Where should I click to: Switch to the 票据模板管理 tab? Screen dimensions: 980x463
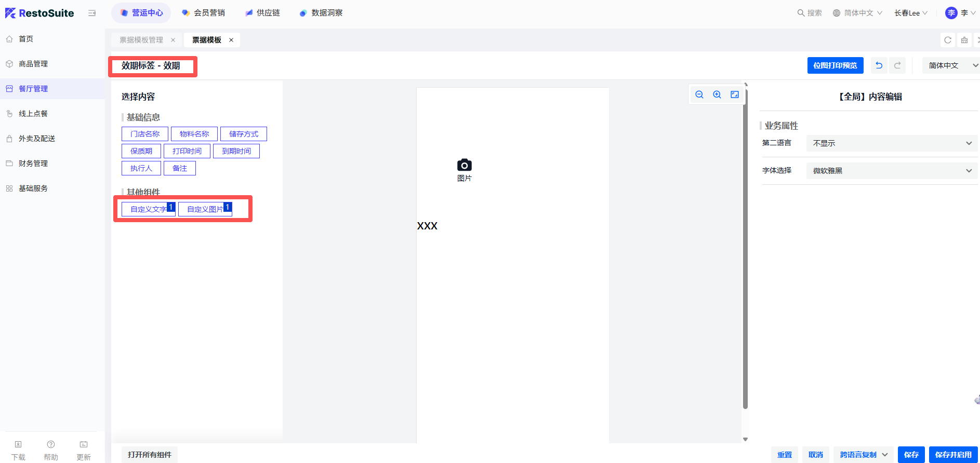pyautogui.click(x=141, y=40)
